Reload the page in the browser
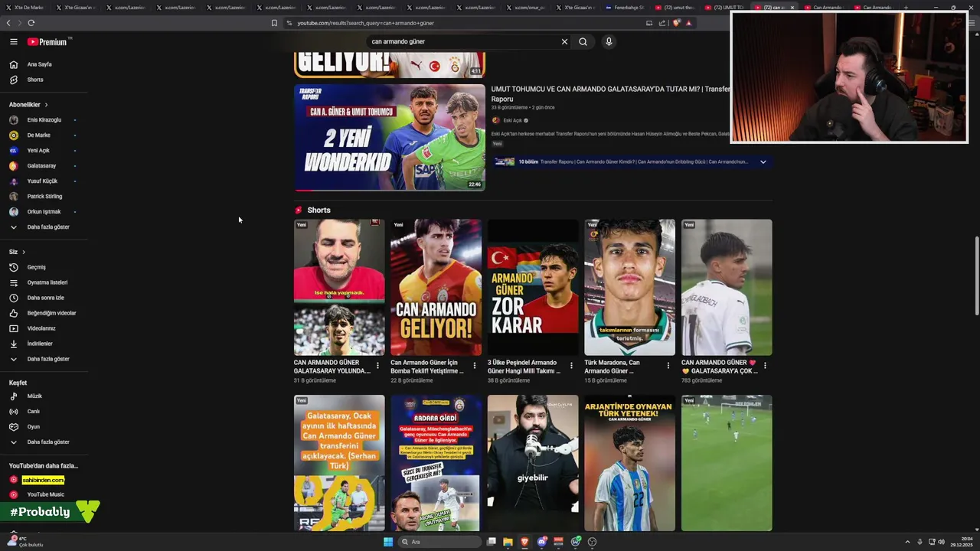Image resolution: width=980 pixels, height=551 pixels. 31,23
